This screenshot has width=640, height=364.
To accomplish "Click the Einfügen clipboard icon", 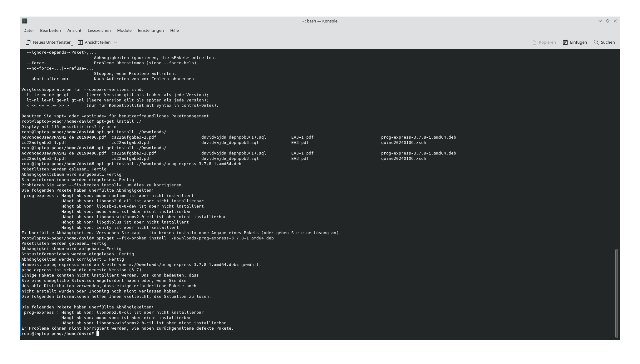I will point(565,42).
